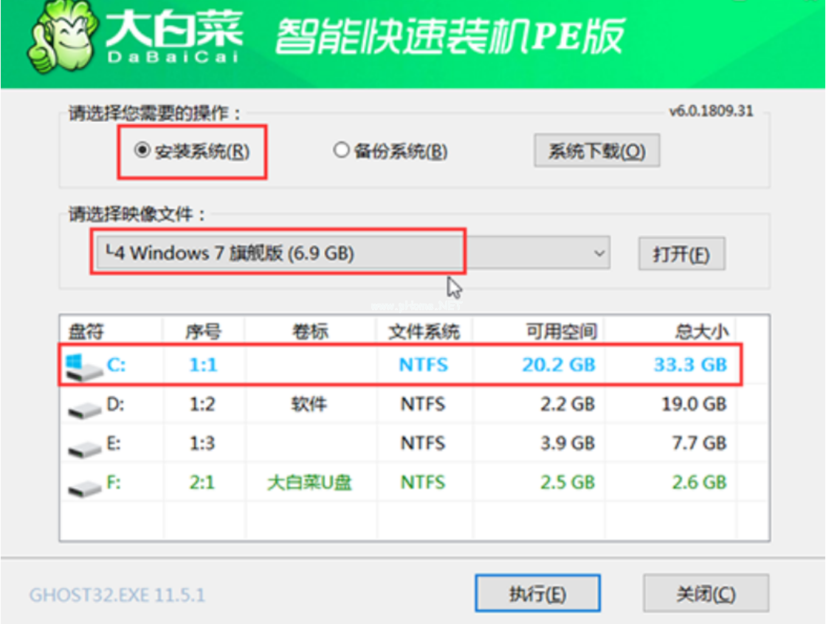840x624 pixels.
Task: Click the DaBaiCai cabbage mascot logo
Action: (x=61, y=43)
